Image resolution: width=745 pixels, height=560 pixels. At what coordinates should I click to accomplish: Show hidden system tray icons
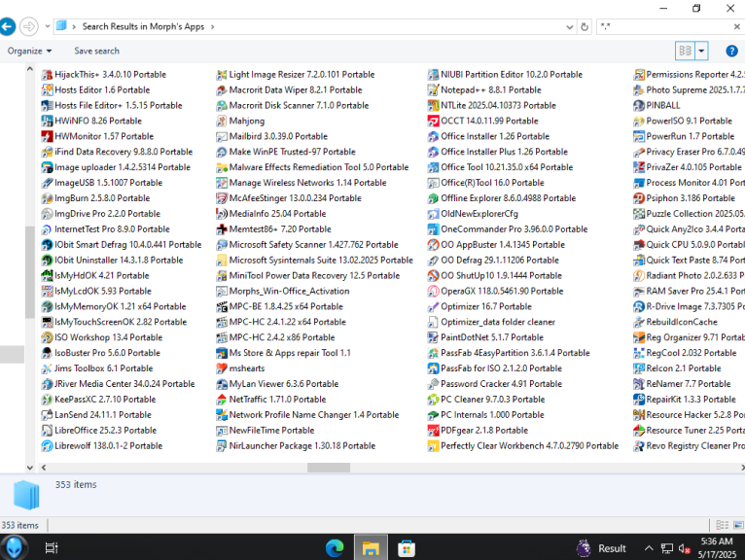coord(649,548)
